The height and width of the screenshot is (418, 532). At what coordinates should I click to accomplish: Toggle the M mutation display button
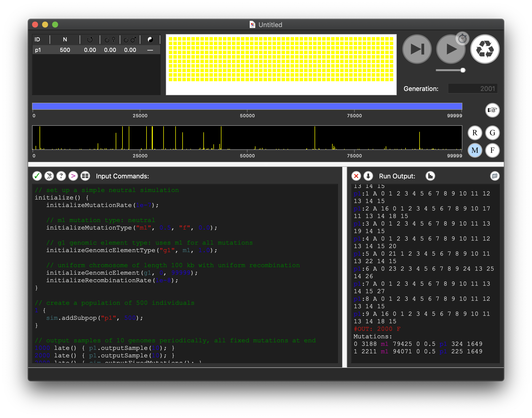coord(475,151)
